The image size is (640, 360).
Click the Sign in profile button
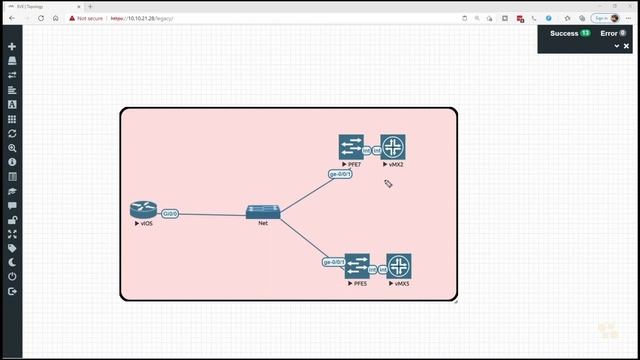(x=606, y=18)
